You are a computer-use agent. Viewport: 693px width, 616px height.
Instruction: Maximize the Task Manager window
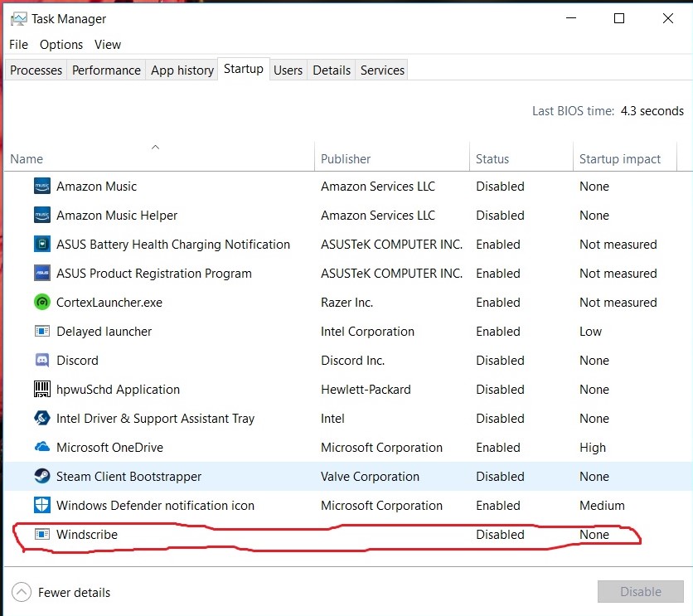pos(619,18)
